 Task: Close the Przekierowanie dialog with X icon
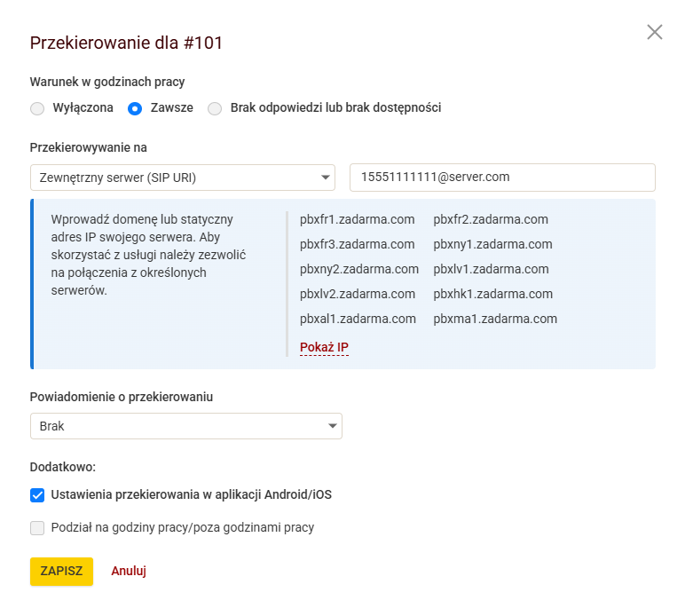coord(655,32)
